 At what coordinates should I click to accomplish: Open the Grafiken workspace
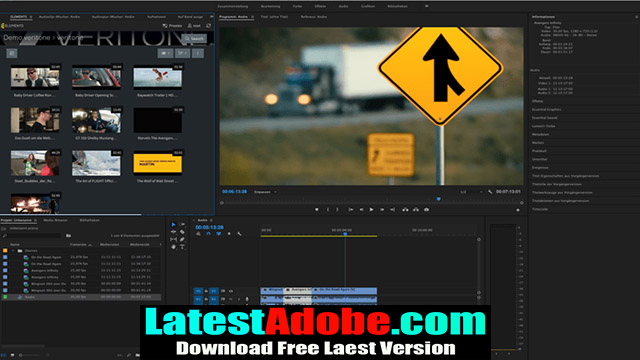(x=368, y=6)
